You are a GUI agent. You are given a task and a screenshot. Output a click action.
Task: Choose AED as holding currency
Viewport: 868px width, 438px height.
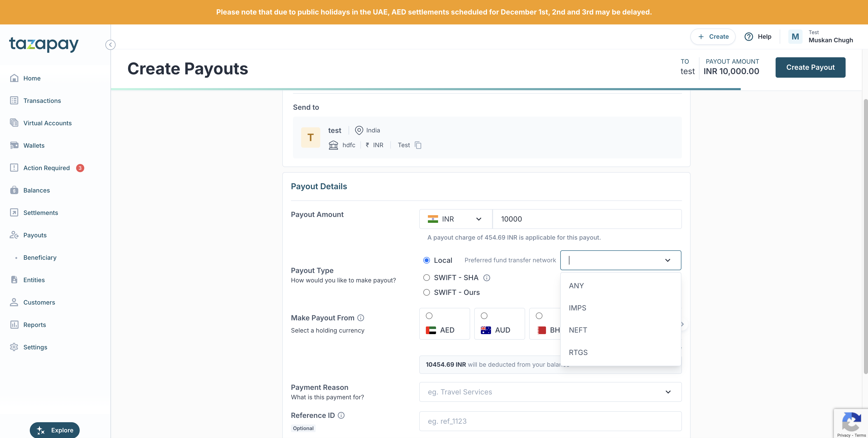(x=429, y=316)
